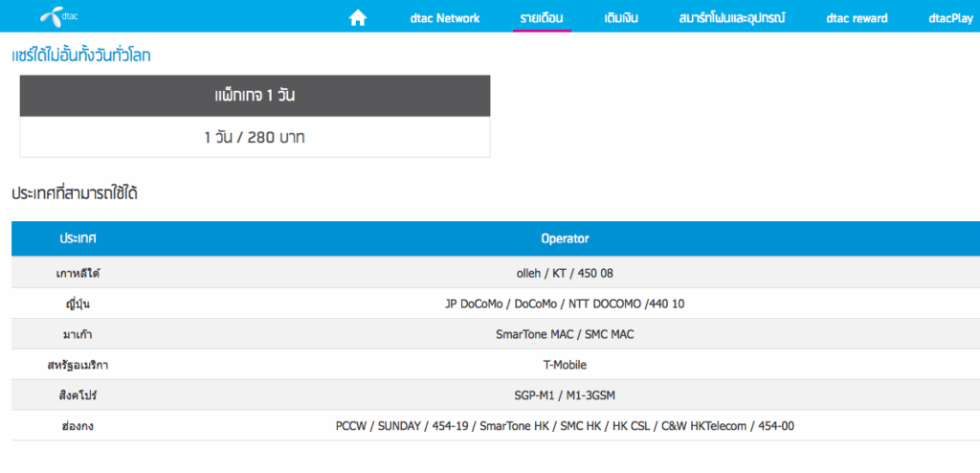Screen dimensions: 980x473
Task: Click the SGP-M1 / M1-3GSM cell
Action: (x=565, y=394)
